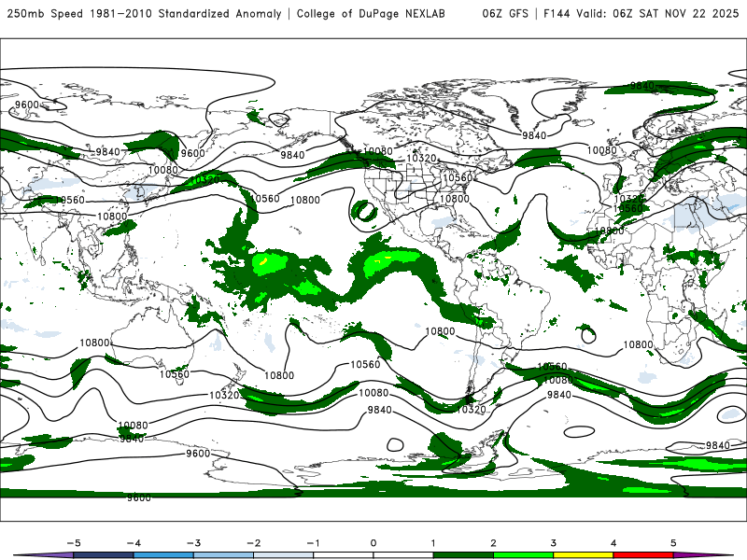
Task: Click the blue -4 to -3 colorbar segment
Action: 163,555
